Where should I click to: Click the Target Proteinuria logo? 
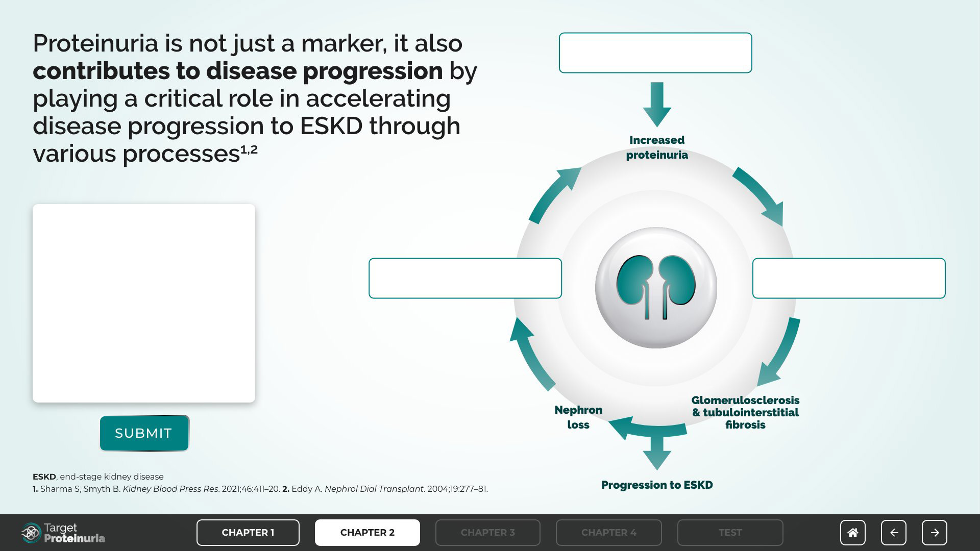(63, 533)
